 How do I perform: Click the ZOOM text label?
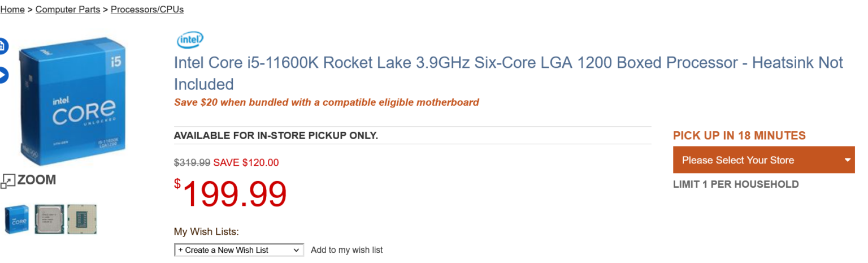37,180
